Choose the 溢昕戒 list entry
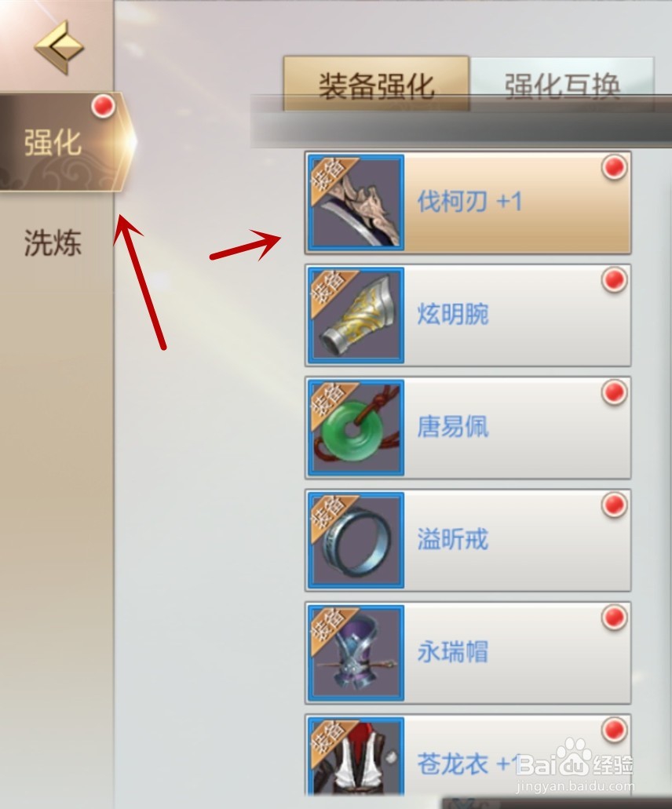This screenshot has width=672, height=809. 468,540
